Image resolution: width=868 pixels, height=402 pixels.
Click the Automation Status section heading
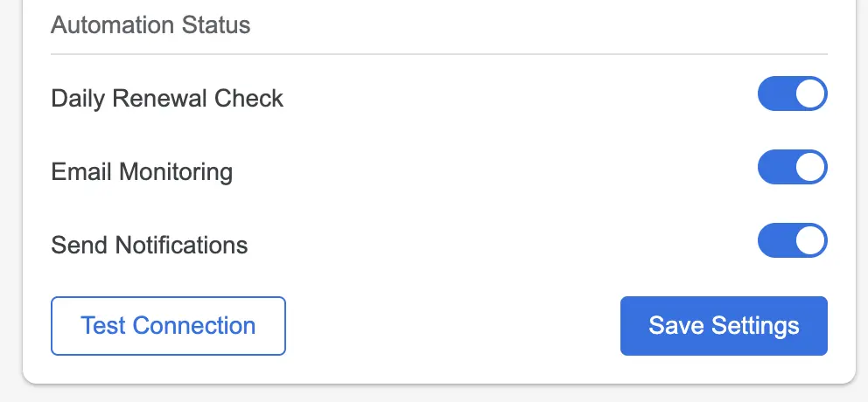150,24
